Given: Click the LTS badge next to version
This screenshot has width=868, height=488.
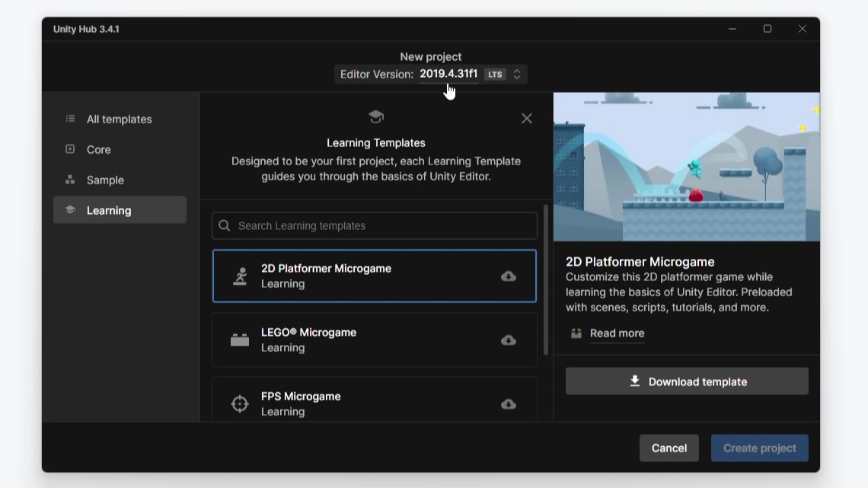Looking at the screenshot, I should tap(495, 74).
